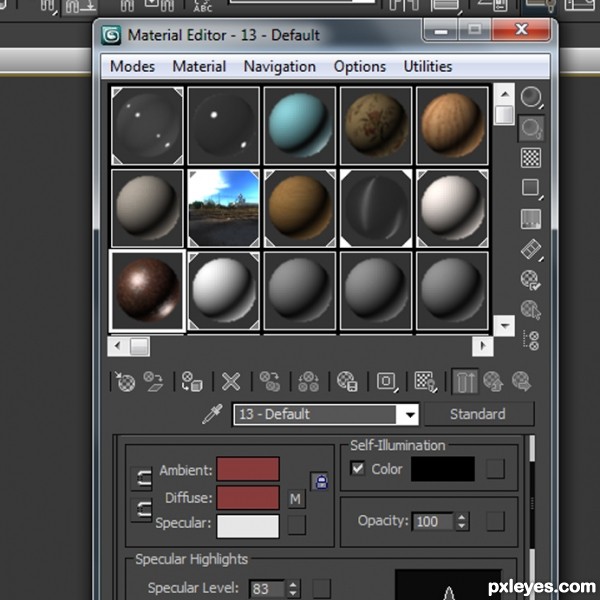Click Specular Level value field

[x=267, y=589]
